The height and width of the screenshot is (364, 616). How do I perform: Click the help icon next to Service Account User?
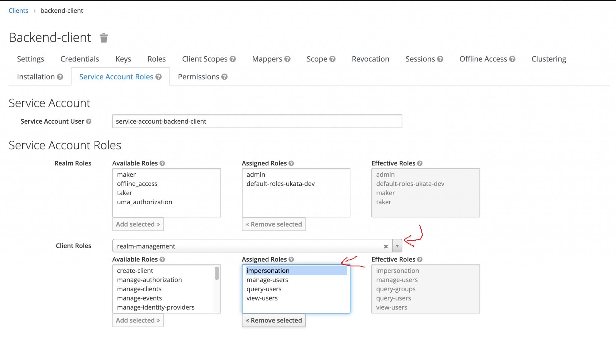[x=88, y=122]
